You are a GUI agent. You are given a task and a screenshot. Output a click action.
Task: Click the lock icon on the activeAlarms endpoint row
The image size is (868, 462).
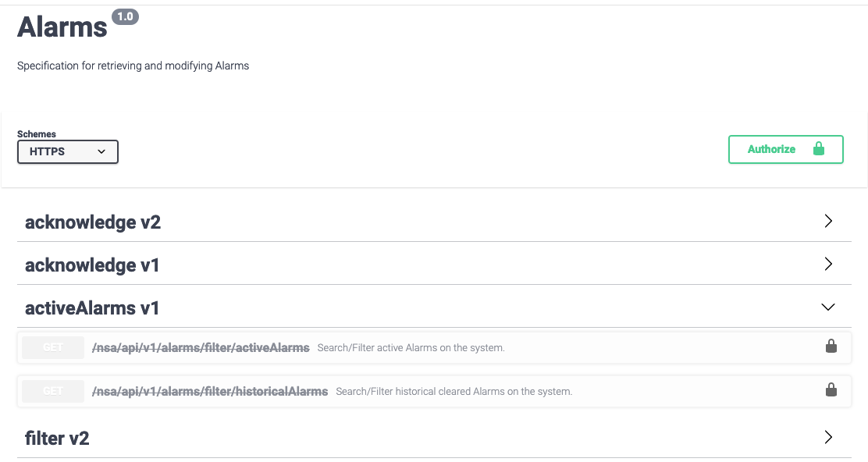click(831, 346)
